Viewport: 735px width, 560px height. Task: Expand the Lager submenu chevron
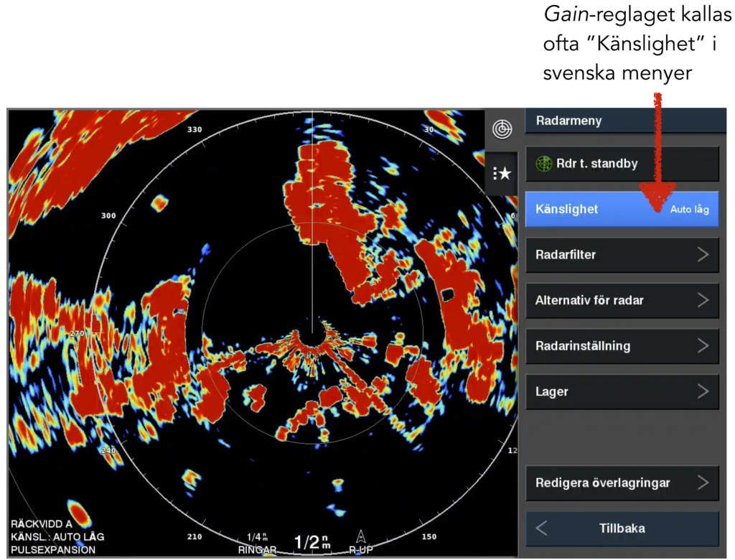703,391
